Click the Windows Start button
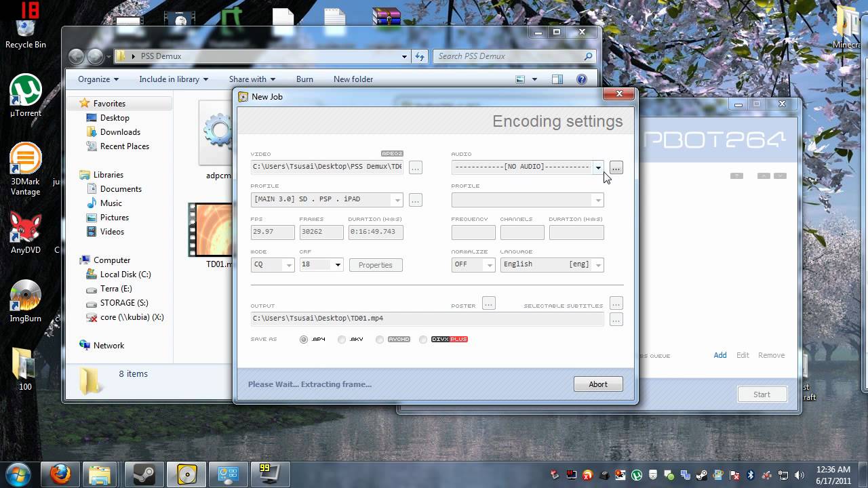This screenshot has width=868, height=488. point(18,474)
